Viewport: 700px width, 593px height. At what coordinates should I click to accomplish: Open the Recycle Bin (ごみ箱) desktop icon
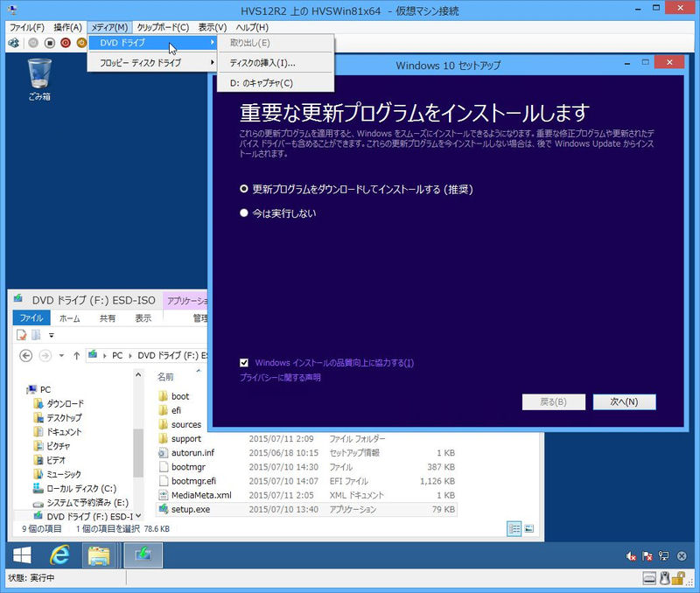(39, 80)
